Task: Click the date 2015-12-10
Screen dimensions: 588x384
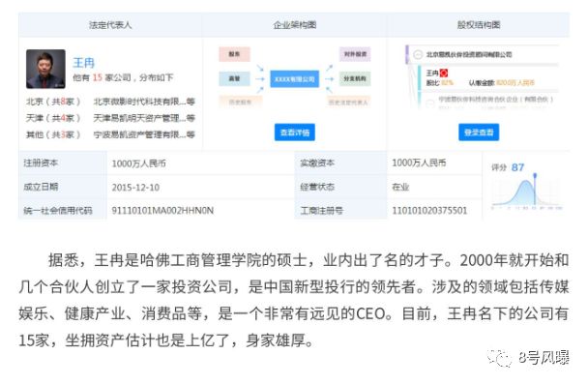Action: [135, 187]
